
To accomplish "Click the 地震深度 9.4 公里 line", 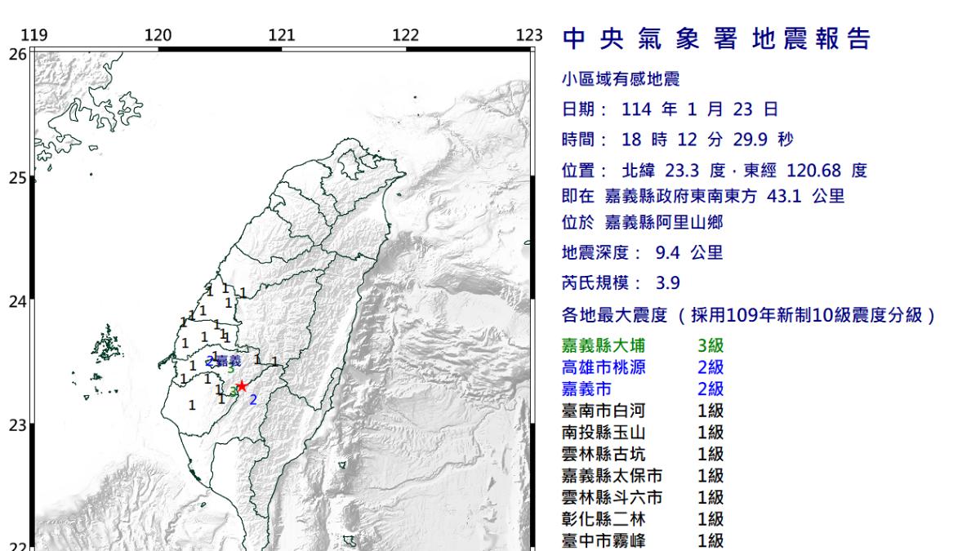I will (644, 252).
